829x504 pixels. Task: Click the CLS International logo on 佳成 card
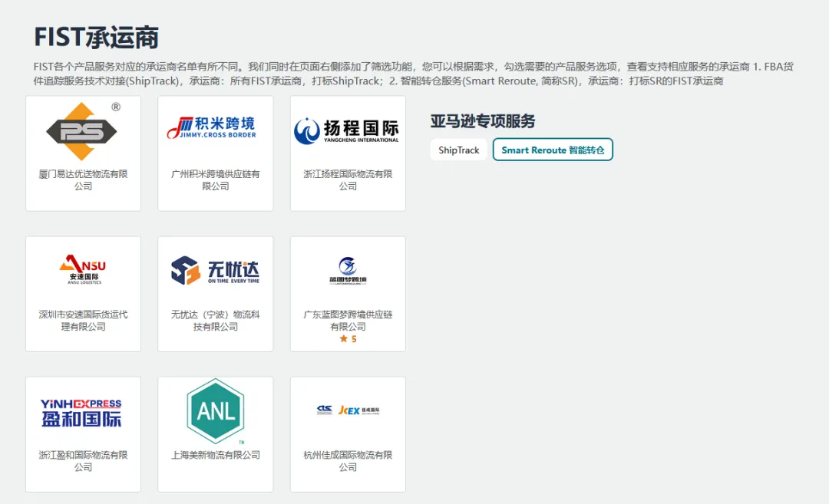coord(325,410)
